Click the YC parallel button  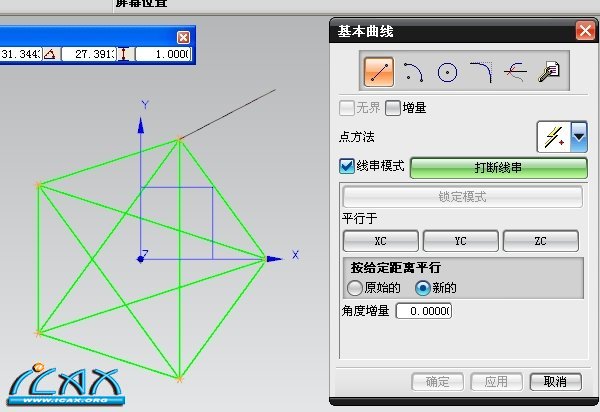coord(460,241)
